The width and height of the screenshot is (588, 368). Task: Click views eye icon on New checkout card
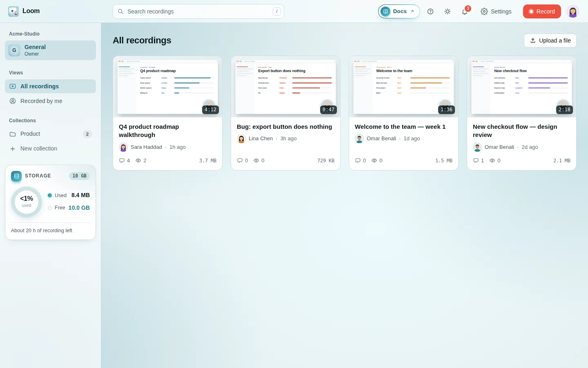click(492, 161)
